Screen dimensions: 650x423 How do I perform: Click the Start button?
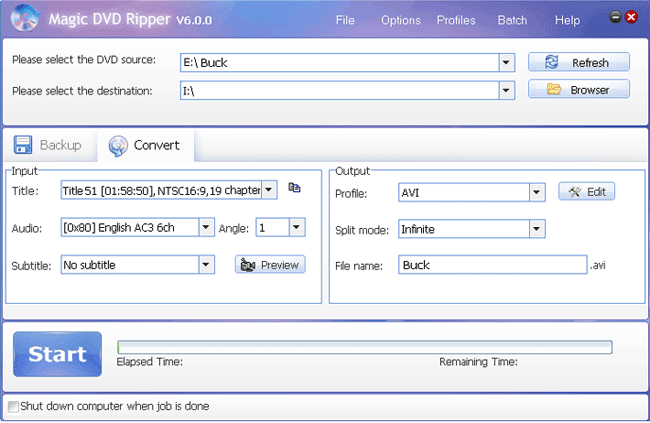[x=57, y=354]
